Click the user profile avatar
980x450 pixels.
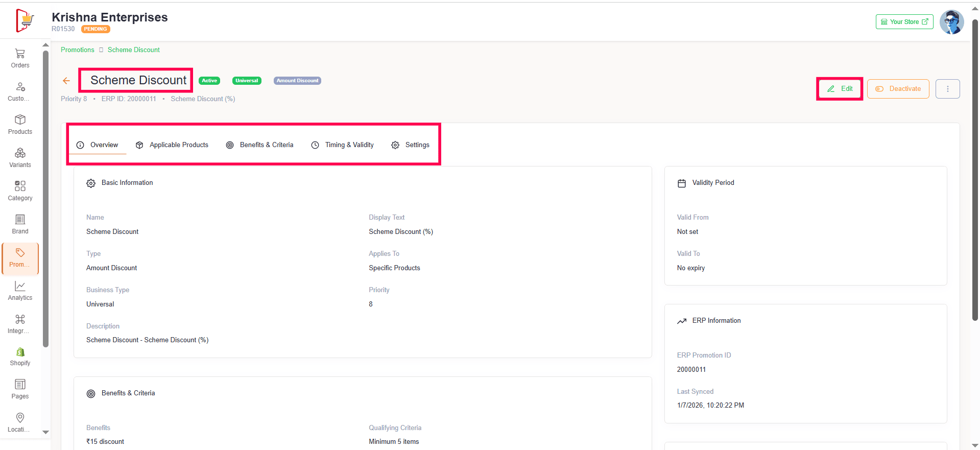951,22
